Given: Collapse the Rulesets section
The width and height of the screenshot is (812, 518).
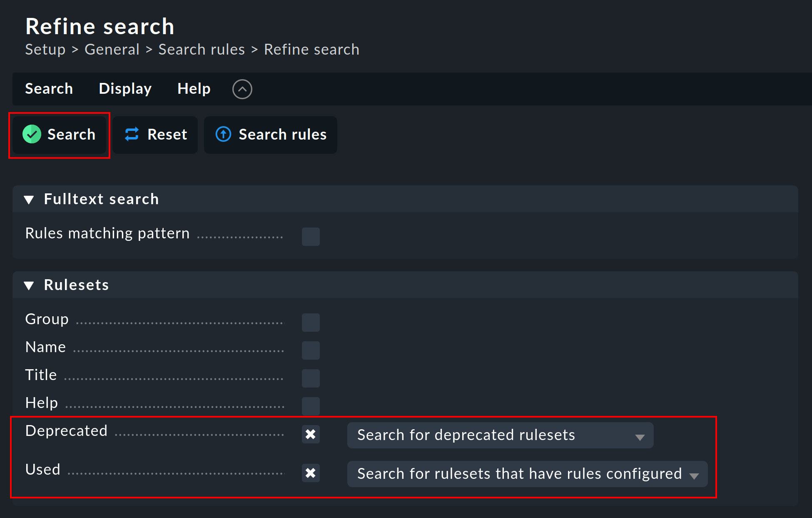Looking at the screenshot, I should coord(29,285).
